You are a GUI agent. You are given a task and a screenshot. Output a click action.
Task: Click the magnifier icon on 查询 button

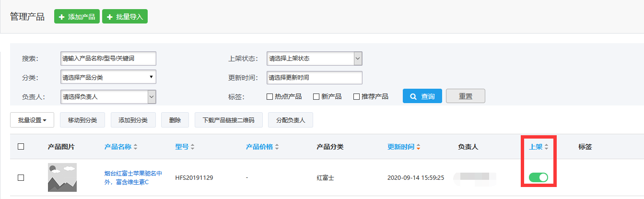tap(413, 96)
